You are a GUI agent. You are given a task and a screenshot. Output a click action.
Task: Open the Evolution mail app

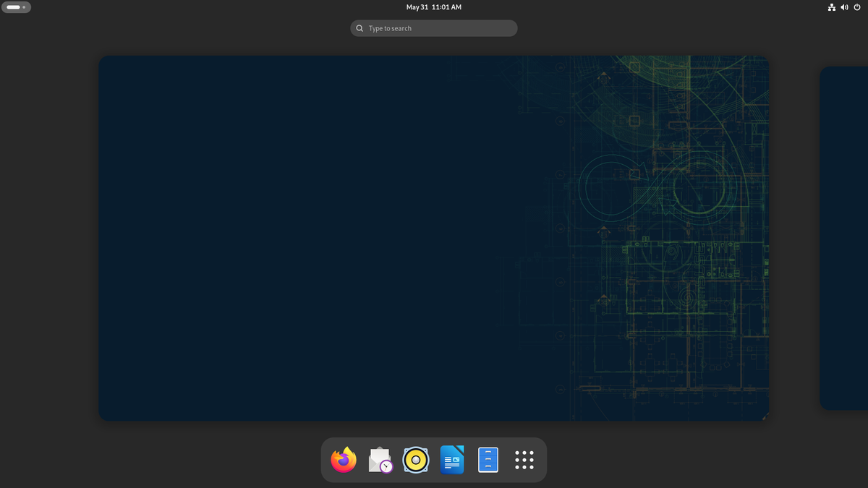[x=380, y=459]
